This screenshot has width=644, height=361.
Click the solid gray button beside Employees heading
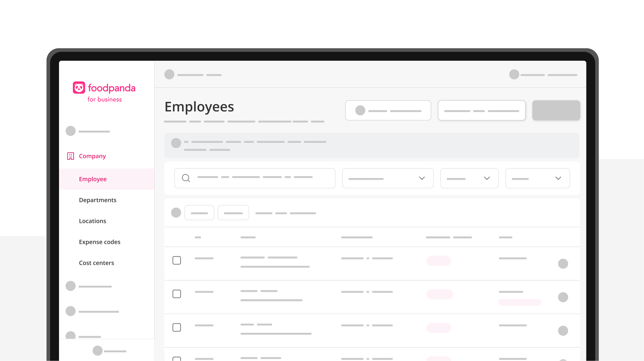[x=556, y=110]
